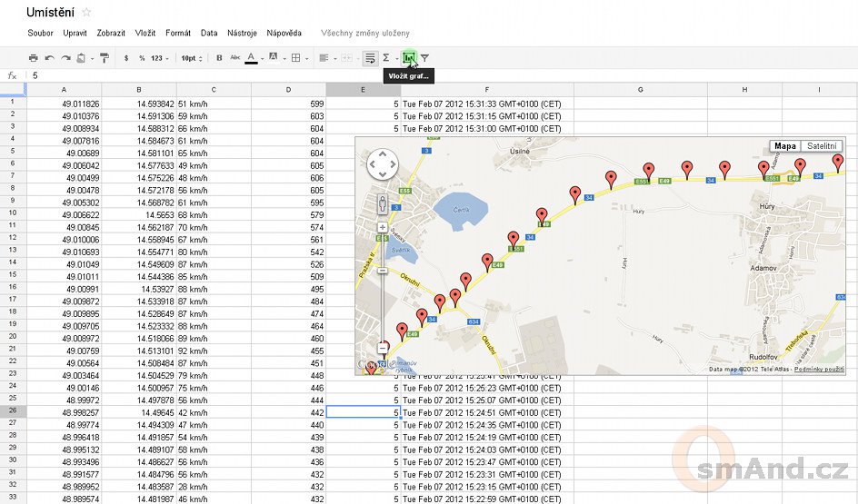The width and height of the screenshot is (858, 504).
Task: Open the Formát menu
Action: (178, 33)
